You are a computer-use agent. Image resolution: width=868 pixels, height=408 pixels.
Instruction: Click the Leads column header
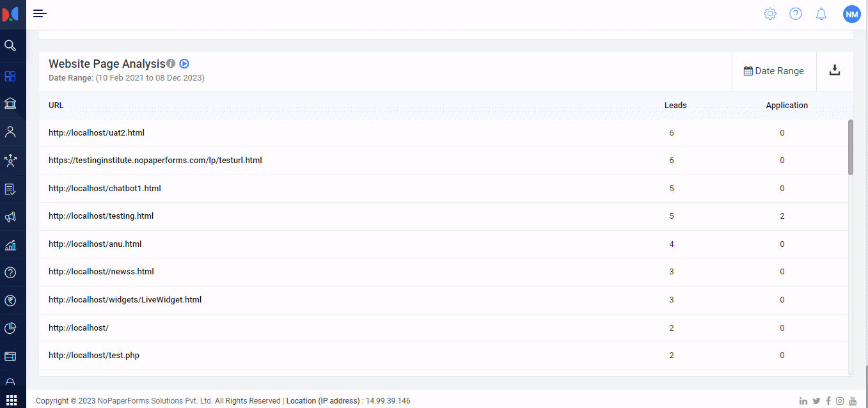675,106
